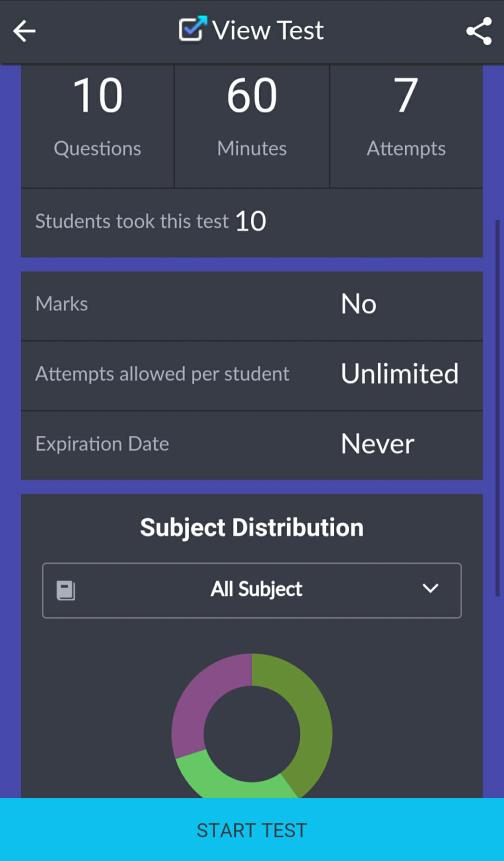
Task: Tap the back arrow icon
Action: click(x=24, y=31)
